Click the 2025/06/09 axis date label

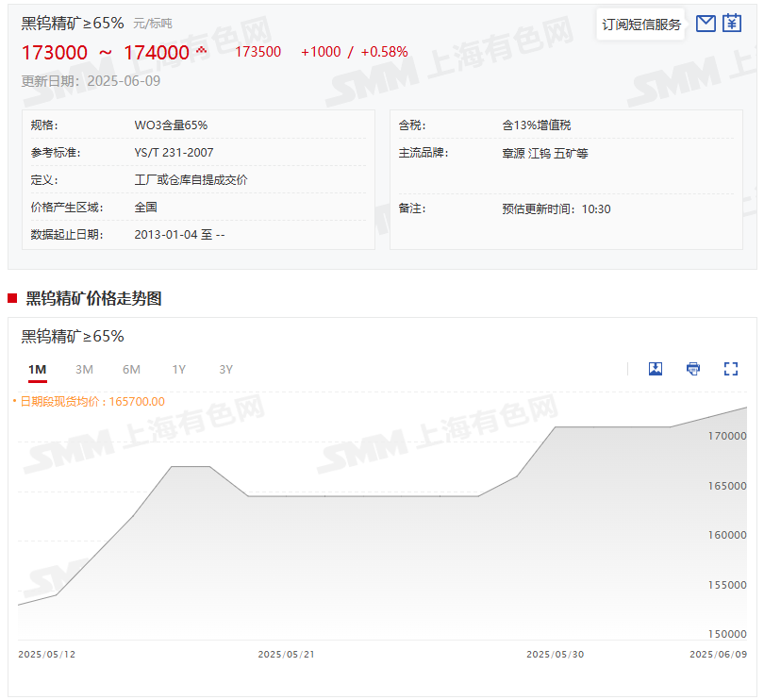click(718, 654)
